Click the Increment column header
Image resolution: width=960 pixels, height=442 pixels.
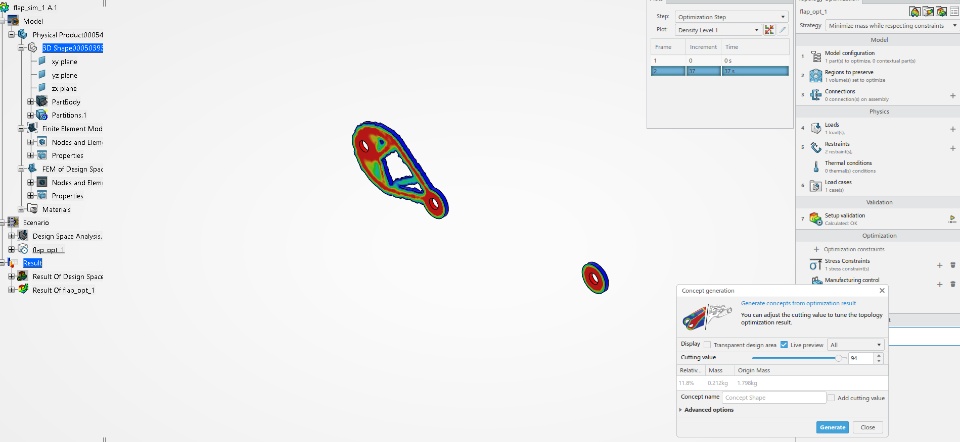(x=703, y=47)
